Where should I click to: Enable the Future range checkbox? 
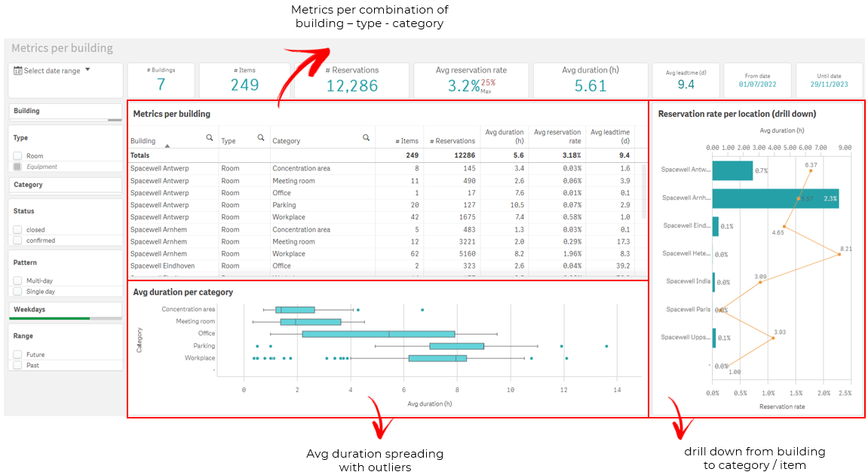17,354
